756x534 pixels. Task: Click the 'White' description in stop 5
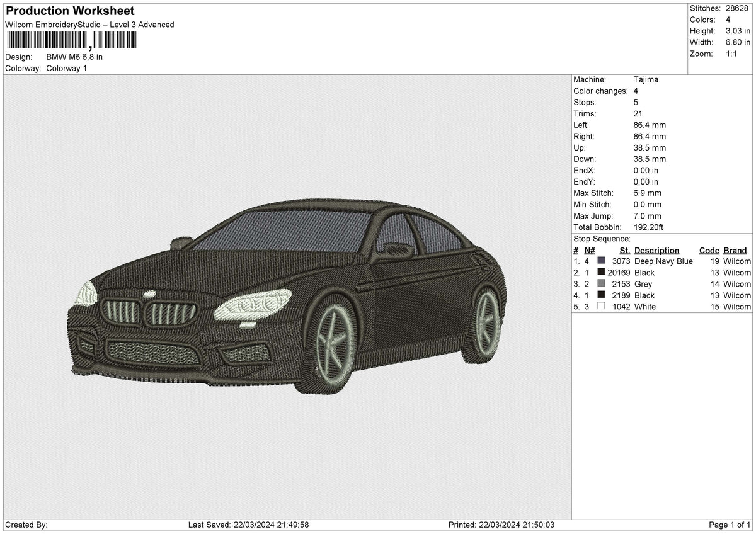coord(644,307)
